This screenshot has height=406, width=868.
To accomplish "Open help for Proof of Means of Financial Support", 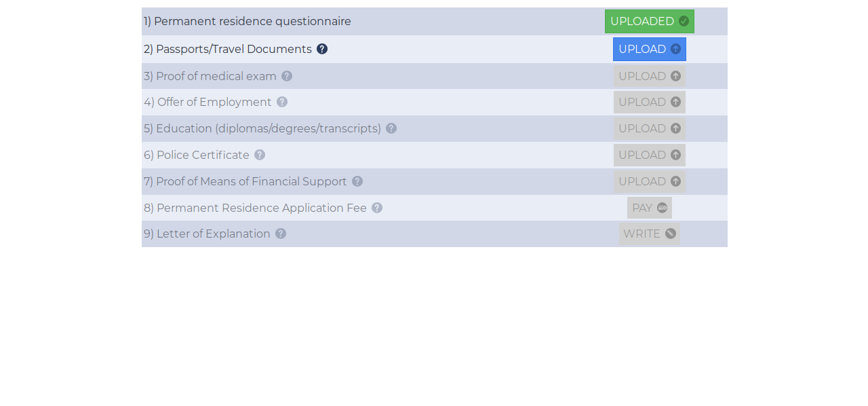I will pyautogui.click(x=357, y=181).
